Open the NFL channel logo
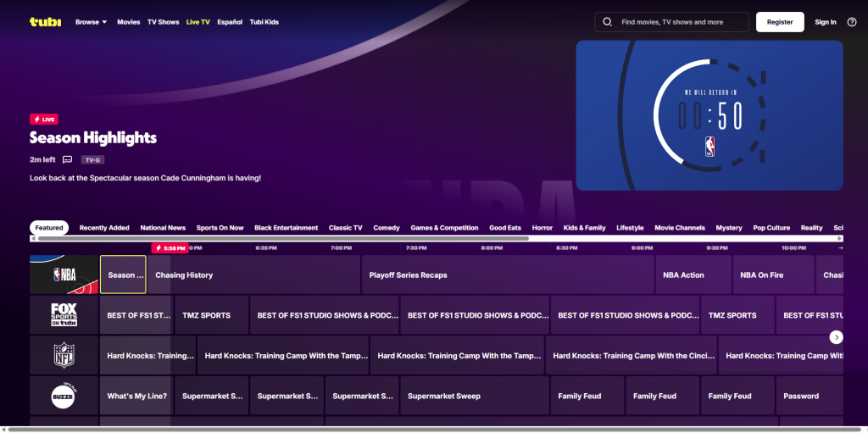This screenshot has width=868, height=433. [64, 355]
